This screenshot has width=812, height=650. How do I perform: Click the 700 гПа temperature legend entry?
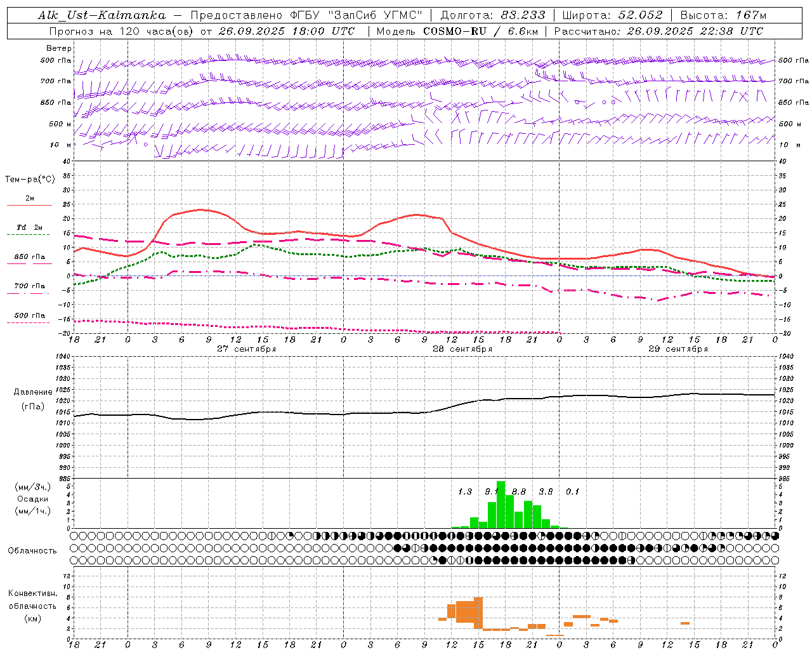(29, 286)
